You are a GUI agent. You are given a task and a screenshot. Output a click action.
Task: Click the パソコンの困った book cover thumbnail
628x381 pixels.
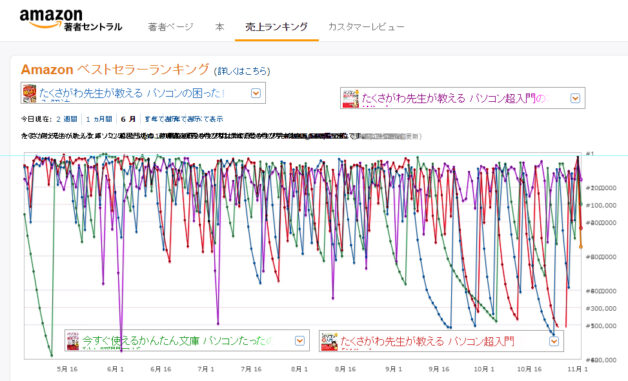(x=29, y=93)
